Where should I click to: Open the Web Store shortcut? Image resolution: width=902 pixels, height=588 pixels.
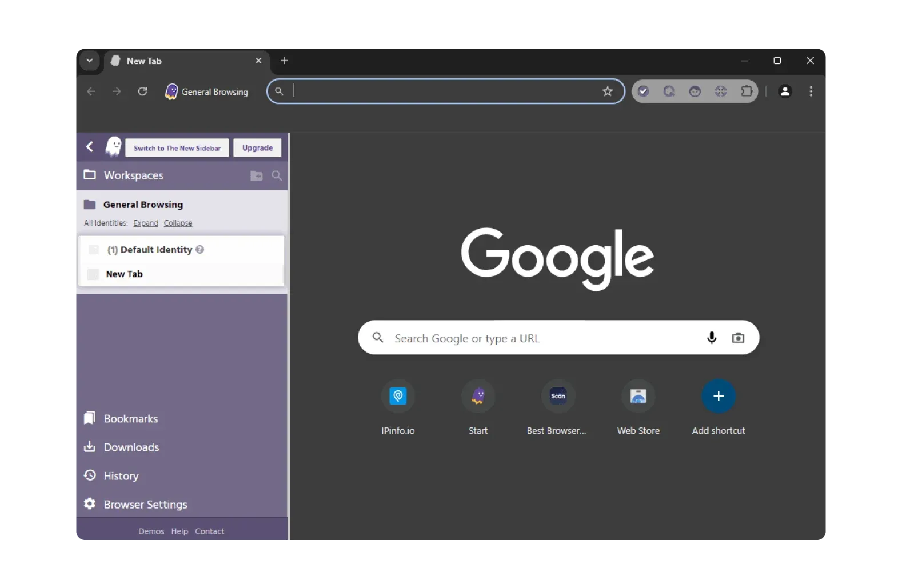tap(638, 407)
